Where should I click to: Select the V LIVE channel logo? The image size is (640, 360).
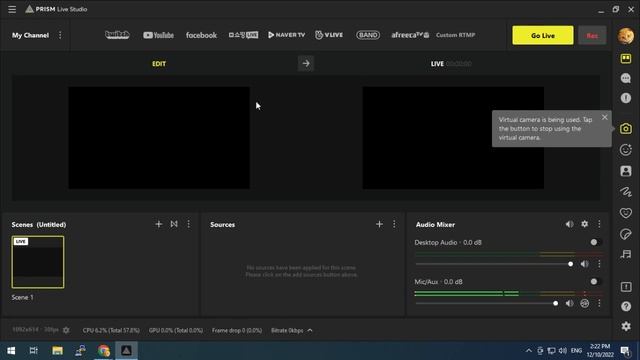(329, 35)
